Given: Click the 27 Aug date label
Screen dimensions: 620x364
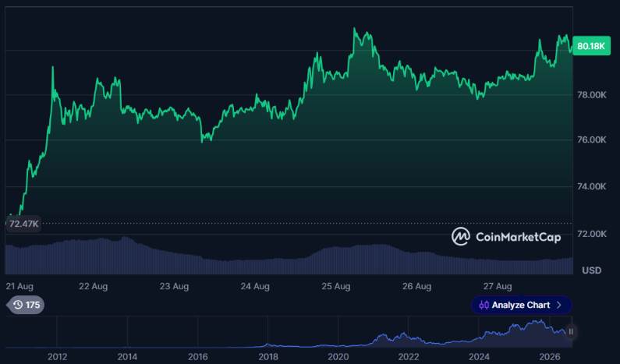Looking at the screenshot, I should [x=498, y=286].
